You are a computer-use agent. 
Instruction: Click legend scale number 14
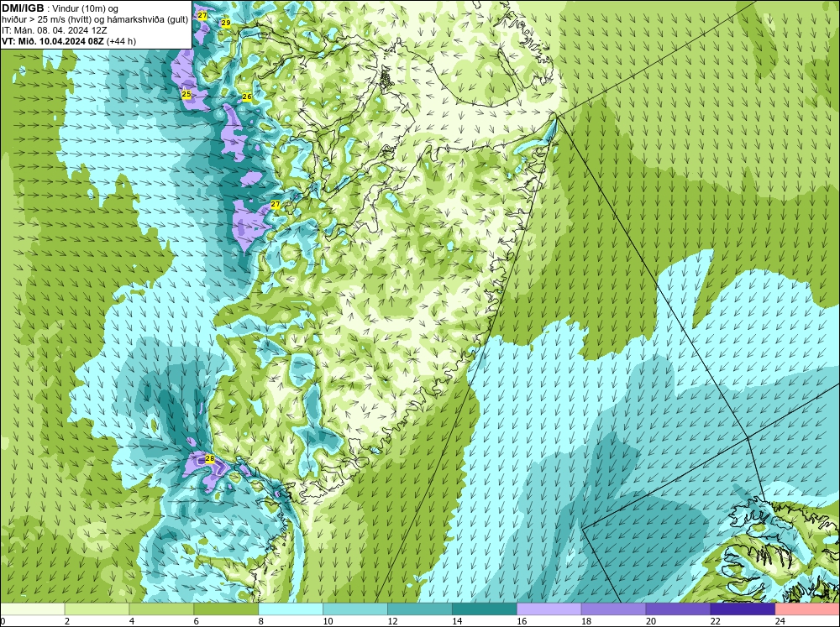457,621
